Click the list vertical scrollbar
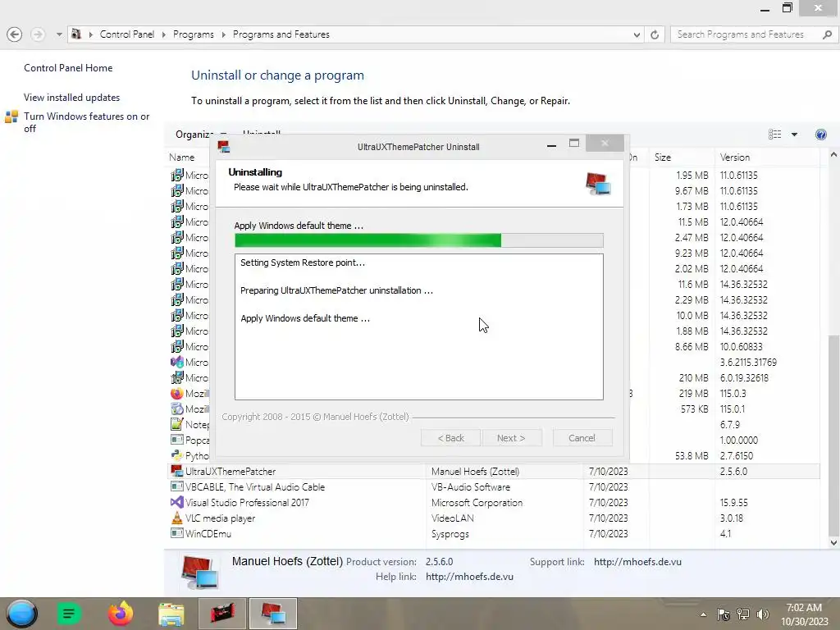Screen dimensions: 840x630 (x=833, y=434)
